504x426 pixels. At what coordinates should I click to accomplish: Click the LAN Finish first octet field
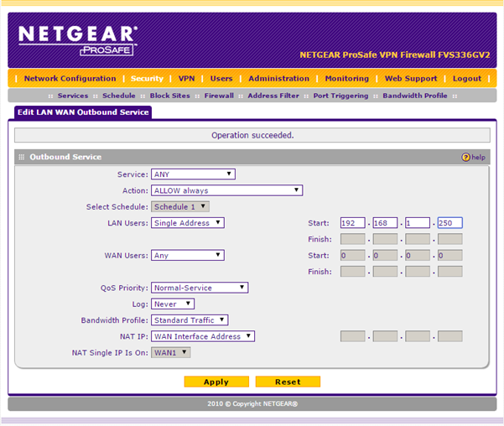tap(352, 239)
